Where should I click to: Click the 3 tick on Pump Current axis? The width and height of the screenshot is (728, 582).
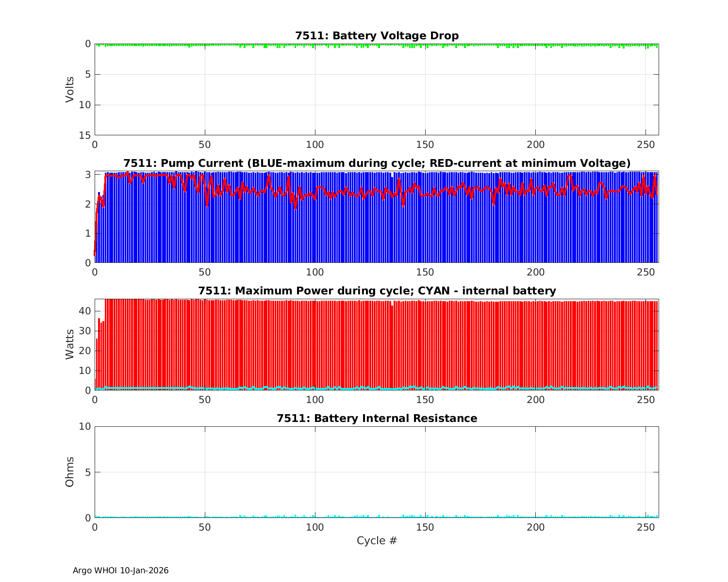tap(88, 175)
